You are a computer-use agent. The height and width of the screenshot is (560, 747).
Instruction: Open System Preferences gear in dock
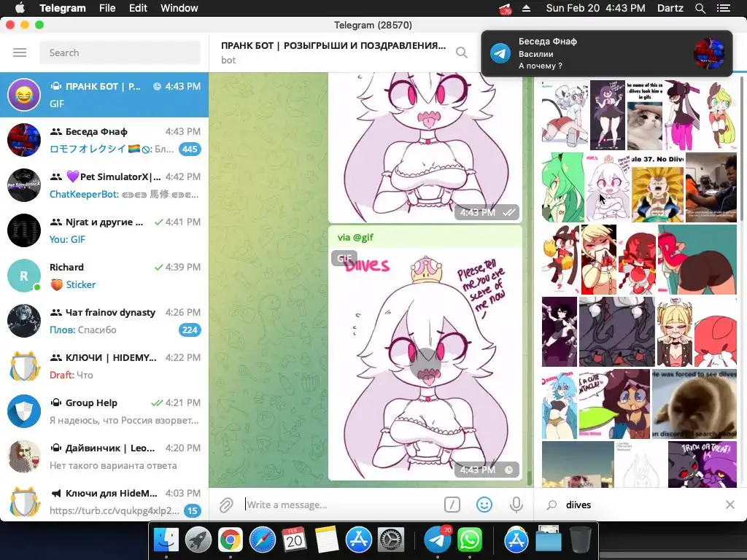click(391, 540)
